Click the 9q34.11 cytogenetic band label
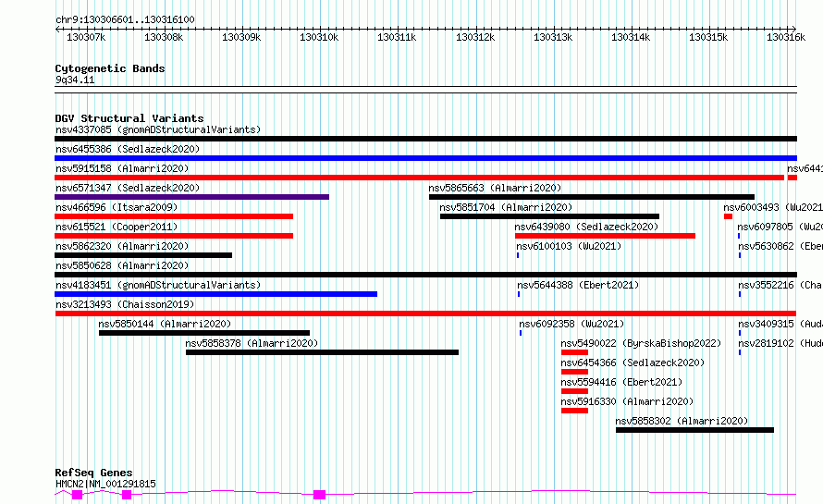823x504 pixels. pyautogui.click(x=75, y=80)
